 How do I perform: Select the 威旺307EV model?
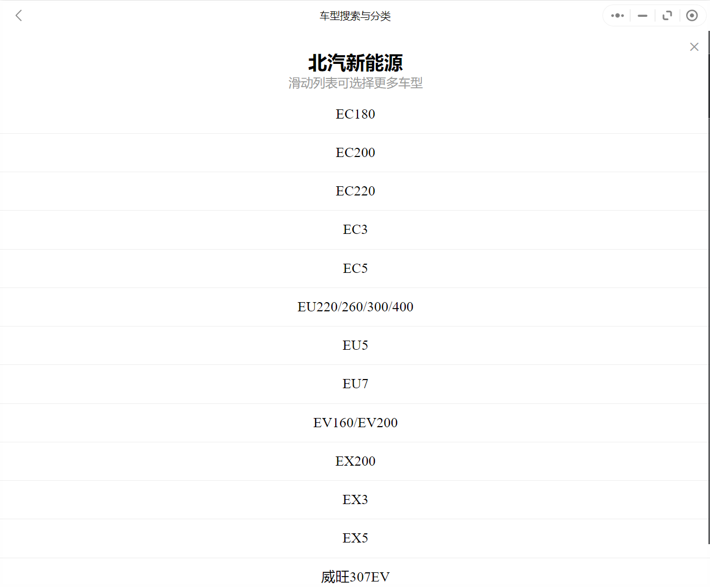pyautogui.click(x=355, y=577)
